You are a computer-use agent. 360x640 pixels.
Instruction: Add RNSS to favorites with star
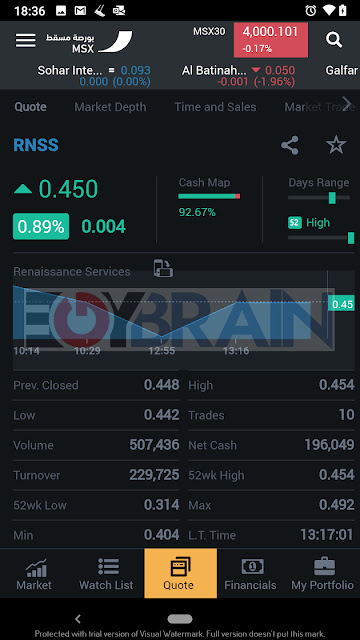(336, 145)
